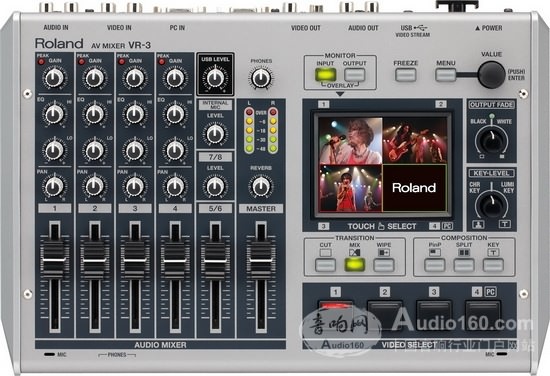The width and height of the screenshot is (550, 376).
Task: Select video source button 1
Action: tap(336, 313)
